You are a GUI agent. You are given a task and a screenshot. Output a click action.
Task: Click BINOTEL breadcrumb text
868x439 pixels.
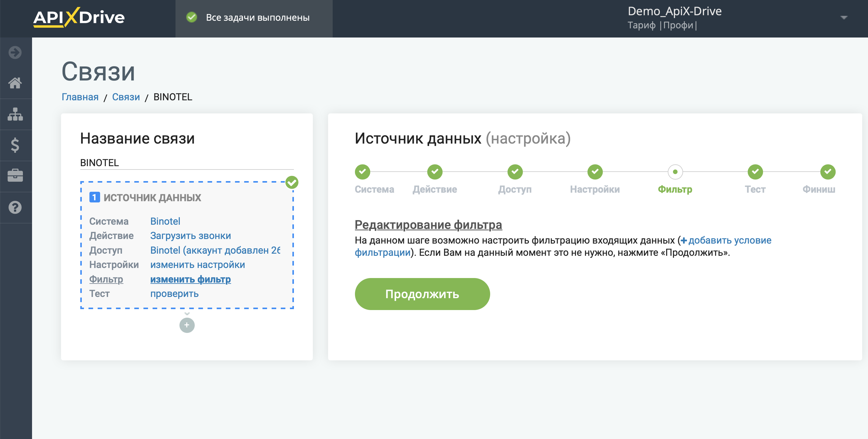pyautogui.click(x=173, y=97)
